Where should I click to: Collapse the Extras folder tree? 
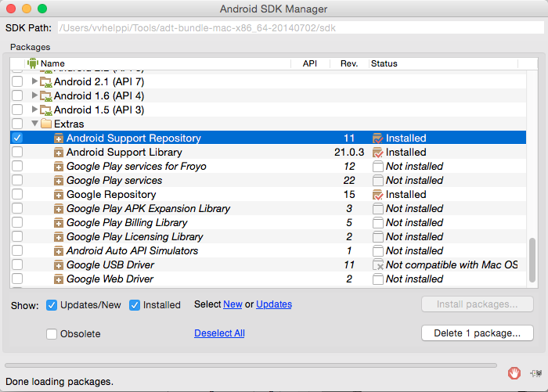[x=34, y=124]
